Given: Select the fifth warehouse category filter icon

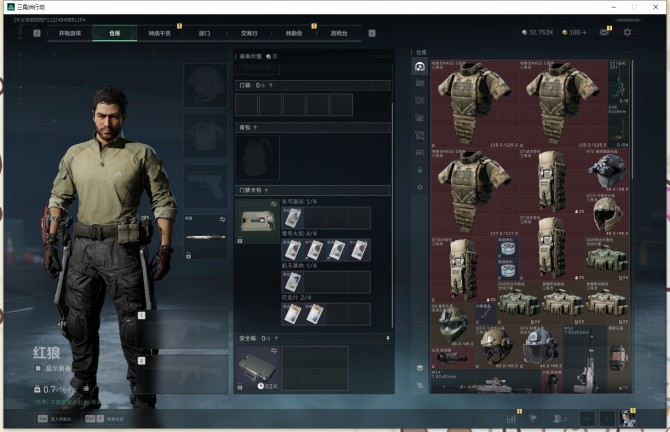Looking at the screenshot, I should point(420,135).
